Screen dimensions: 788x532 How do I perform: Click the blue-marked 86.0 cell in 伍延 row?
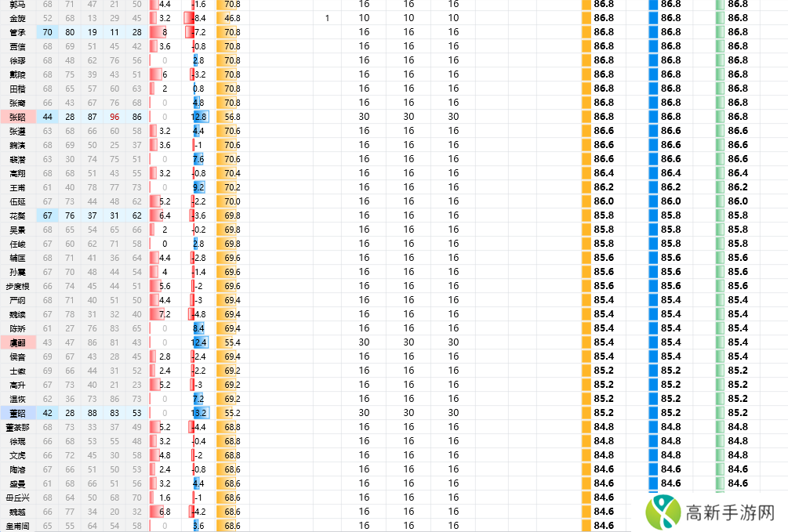point(670,201)
